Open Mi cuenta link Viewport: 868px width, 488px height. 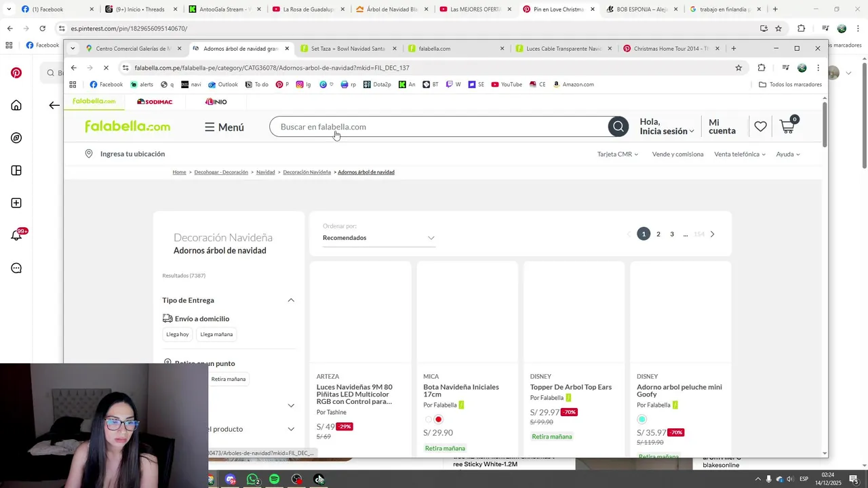(722, 127)
